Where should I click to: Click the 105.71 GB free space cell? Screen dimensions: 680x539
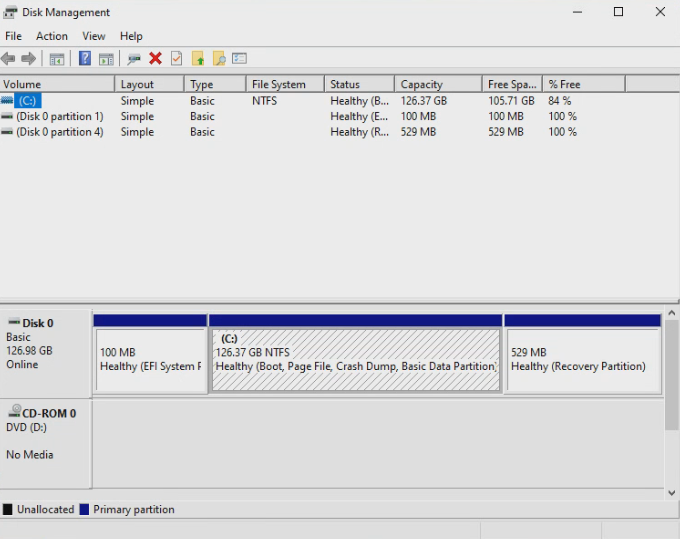pos(511,101)
